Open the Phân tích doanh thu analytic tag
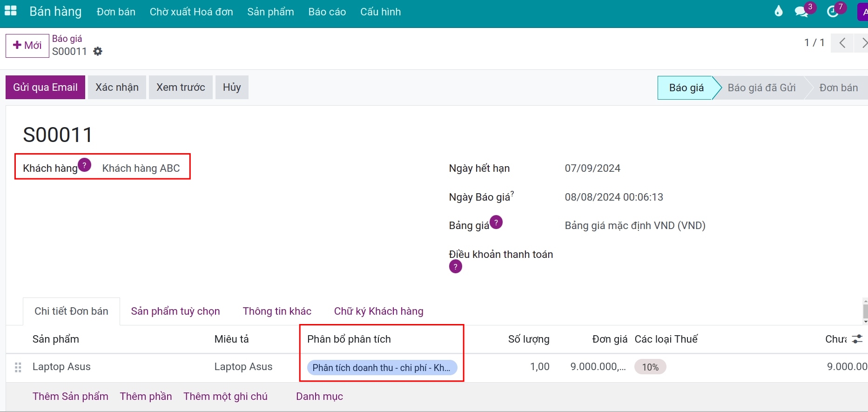Image resolution: width=868 pixels, height=412 pixels. (x=382, y=367)
